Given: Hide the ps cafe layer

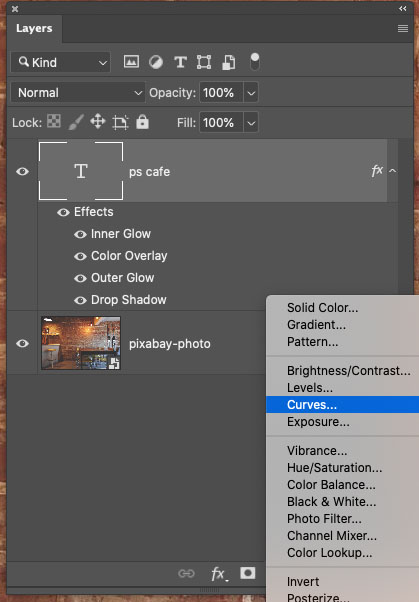Looking at the screenshot, I should tap(22, 171).
